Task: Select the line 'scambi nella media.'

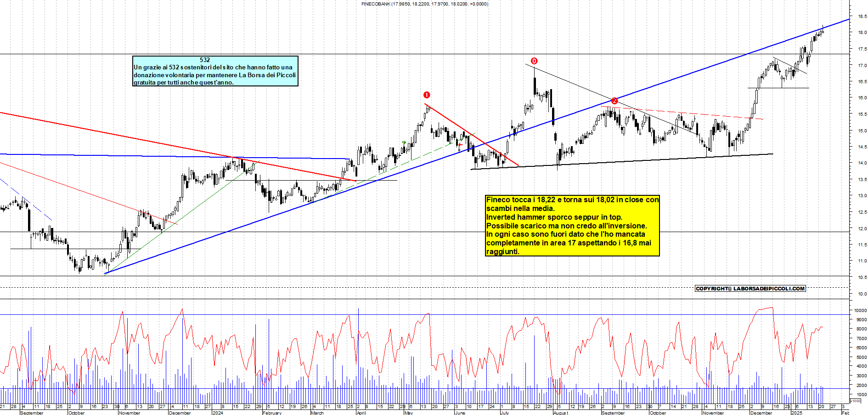Action: tap(520, 209)
